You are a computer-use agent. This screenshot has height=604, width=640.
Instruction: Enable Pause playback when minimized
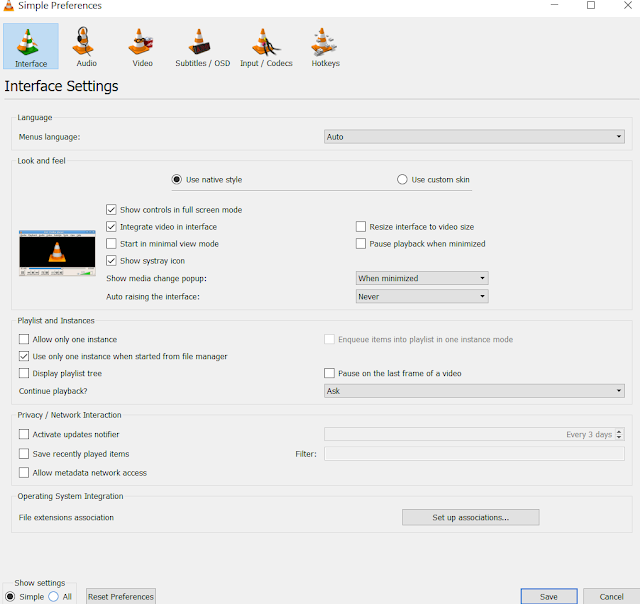pyautogui.click(x=361, y=244)
